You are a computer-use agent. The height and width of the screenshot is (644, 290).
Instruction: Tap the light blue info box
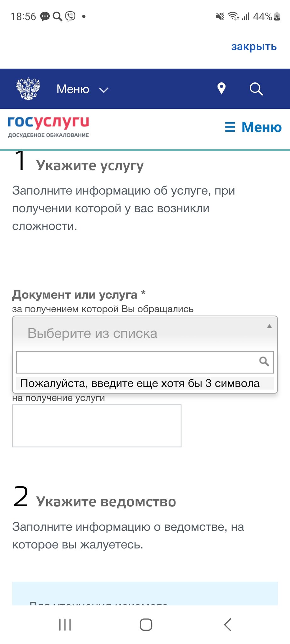[x=145, y=593]
